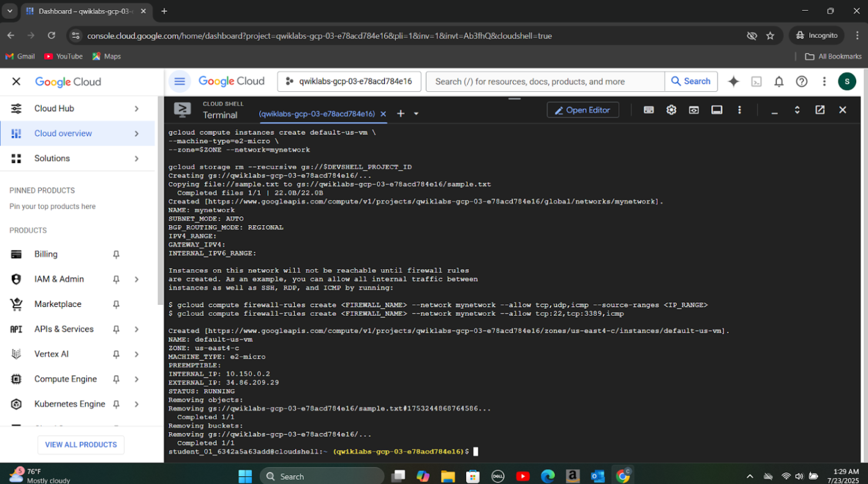Click the sidebar vertical scrollbar
868x484 pixels.
coord(160,200)
